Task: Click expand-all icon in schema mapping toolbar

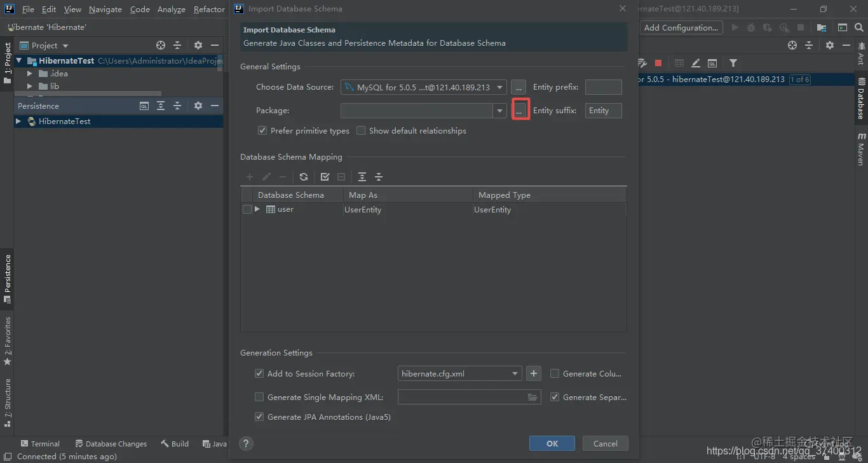Action: tap(362, 177)
